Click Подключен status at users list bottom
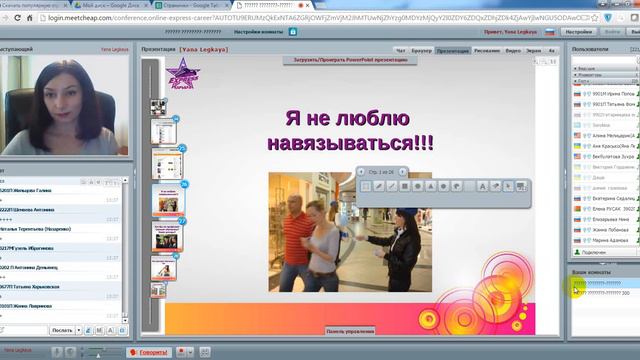Viewport: 640px width, 360px height. pos(593,252)
